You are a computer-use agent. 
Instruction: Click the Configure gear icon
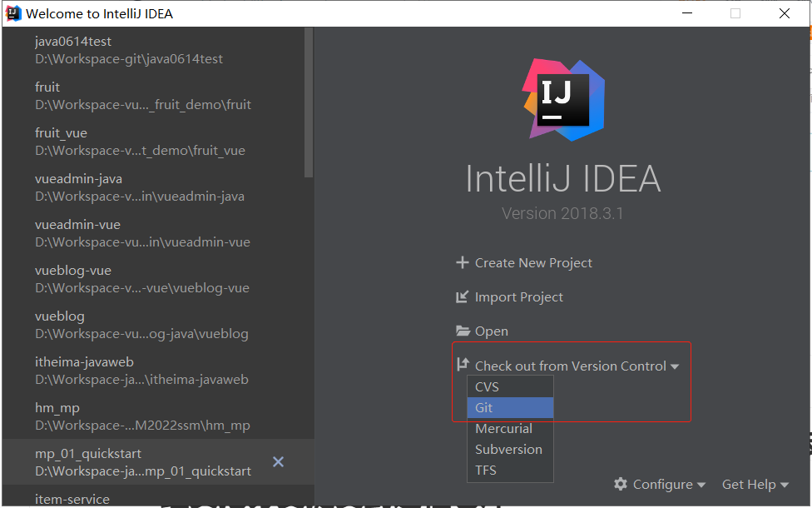point(621,484)
